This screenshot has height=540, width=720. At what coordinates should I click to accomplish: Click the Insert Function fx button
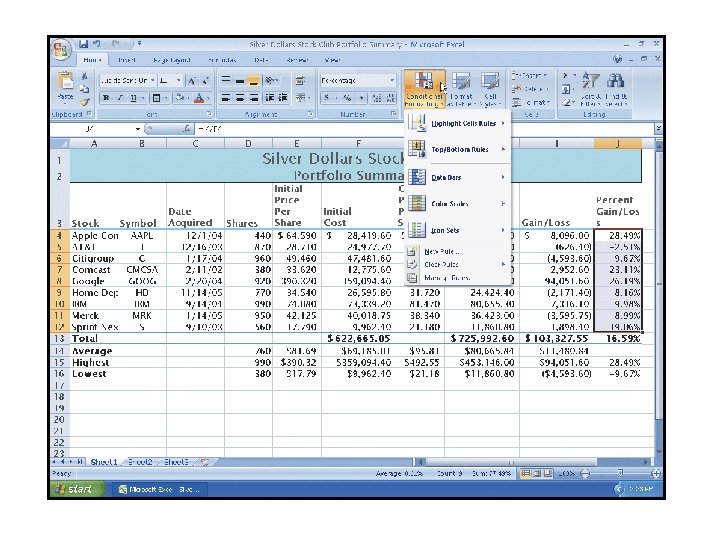click(x=186, y=129)
